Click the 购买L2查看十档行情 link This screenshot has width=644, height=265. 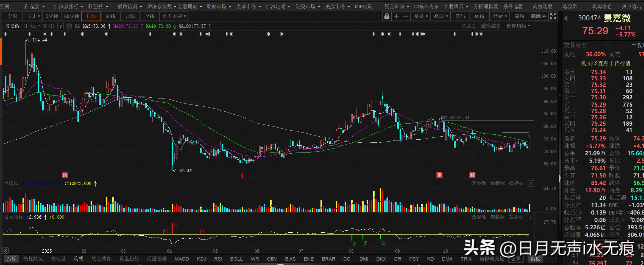(606, 63)
